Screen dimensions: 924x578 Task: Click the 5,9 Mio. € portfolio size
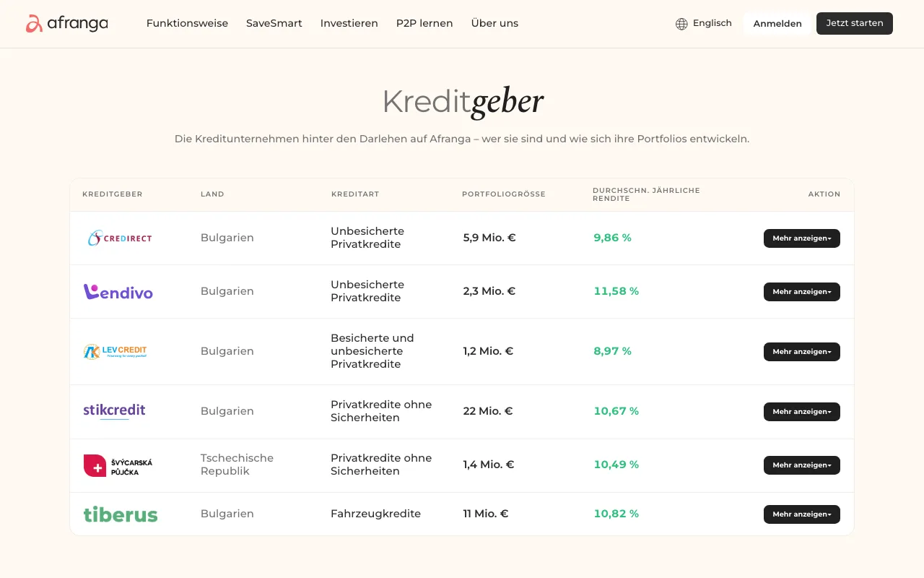click(x=489, y=238)
